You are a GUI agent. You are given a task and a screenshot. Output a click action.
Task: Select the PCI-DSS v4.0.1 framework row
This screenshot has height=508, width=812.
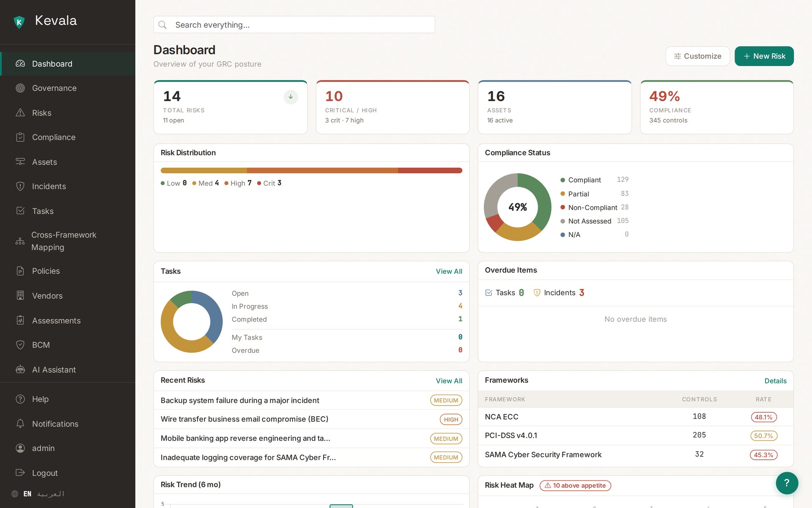pos(636,436)
